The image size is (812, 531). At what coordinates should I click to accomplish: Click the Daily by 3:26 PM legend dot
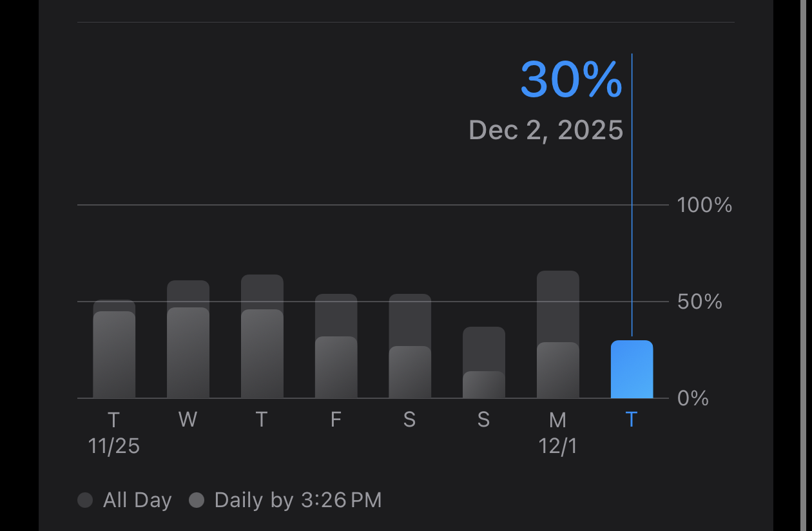(197, 500)
